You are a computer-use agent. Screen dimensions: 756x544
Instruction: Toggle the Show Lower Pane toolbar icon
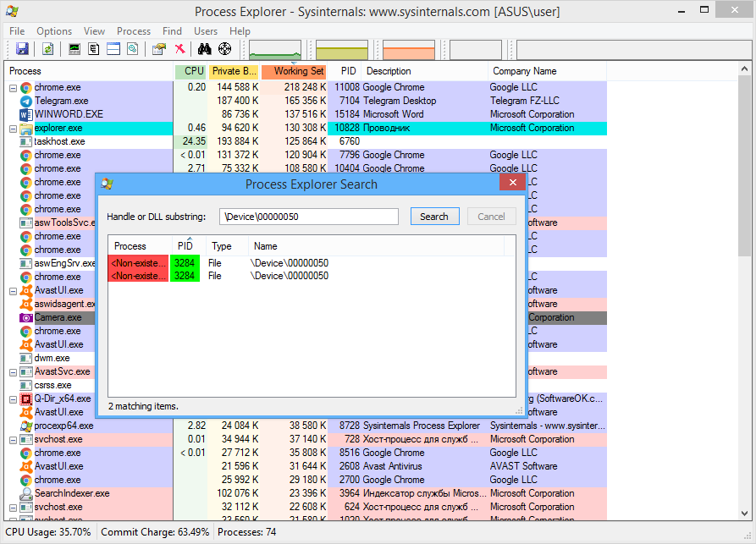pyautogui.click(x=113, y=49)
